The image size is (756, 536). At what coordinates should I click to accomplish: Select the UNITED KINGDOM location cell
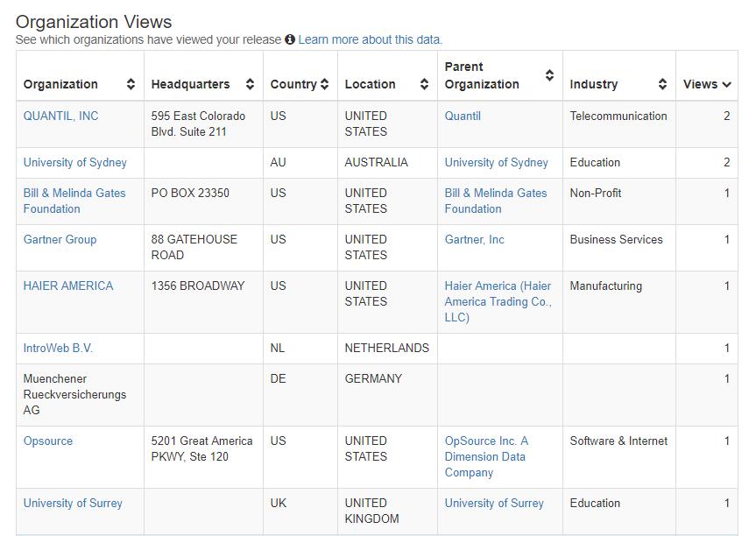point(388,511)
